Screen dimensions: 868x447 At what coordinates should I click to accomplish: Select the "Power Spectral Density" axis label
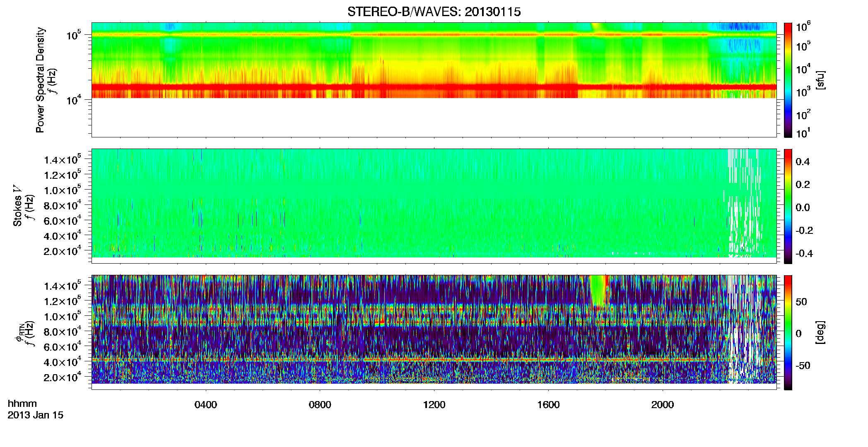pos(40,80)
